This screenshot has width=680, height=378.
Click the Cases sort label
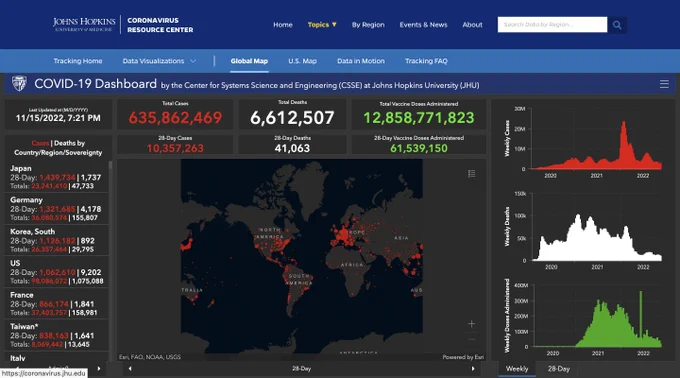coord(40,143)
